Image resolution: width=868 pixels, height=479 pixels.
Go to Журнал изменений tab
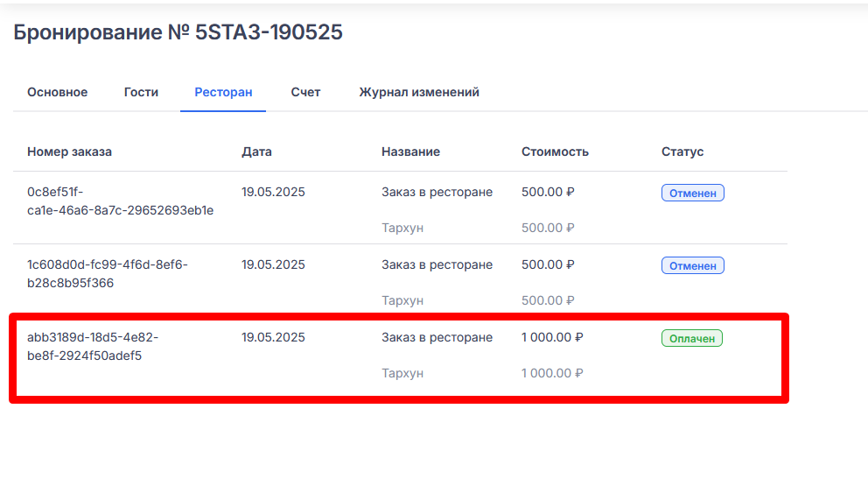click(x=419, y=92)
